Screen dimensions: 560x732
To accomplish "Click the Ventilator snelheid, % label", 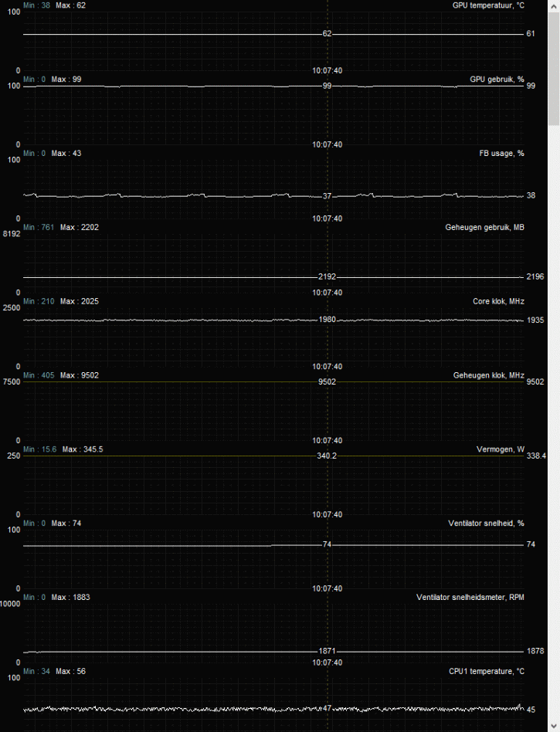I will point(486,524).
